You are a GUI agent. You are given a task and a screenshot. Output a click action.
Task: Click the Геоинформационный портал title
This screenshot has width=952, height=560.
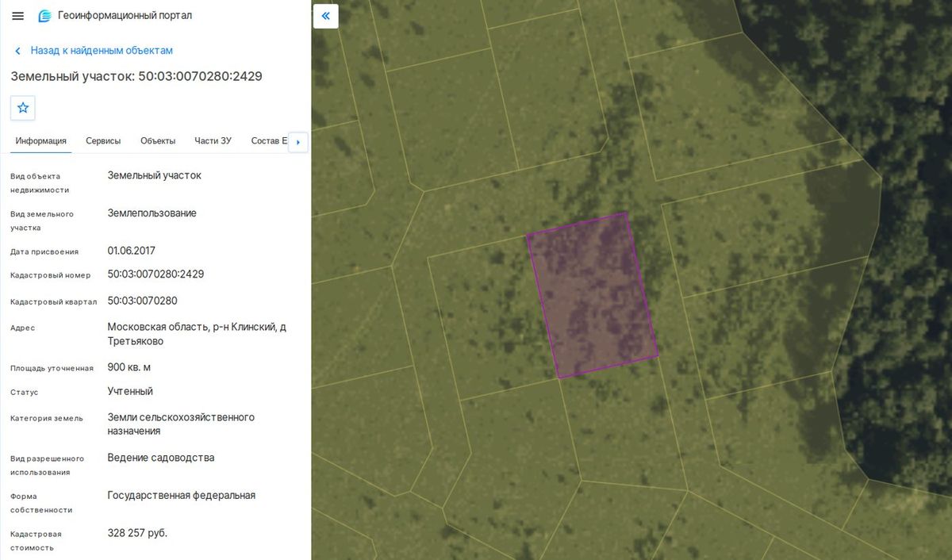point(125,16)
